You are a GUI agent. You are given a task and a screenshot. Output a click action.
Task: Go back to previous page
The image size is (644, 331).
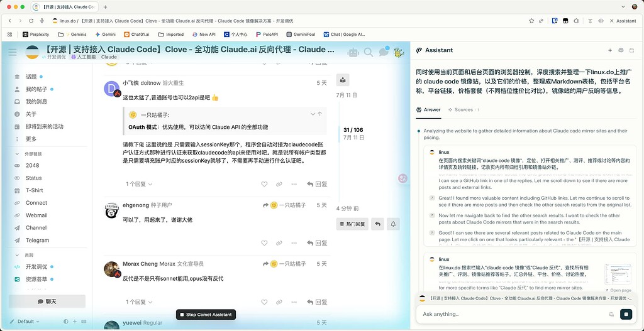pyautogui.click(x=10, y=21)
